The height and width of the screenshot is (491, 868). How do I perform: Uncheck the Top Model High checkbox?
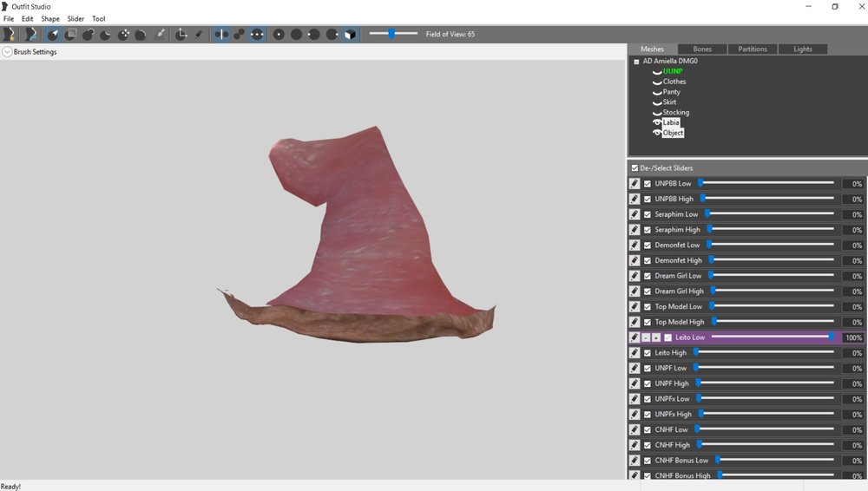click(x=648, y=322)
